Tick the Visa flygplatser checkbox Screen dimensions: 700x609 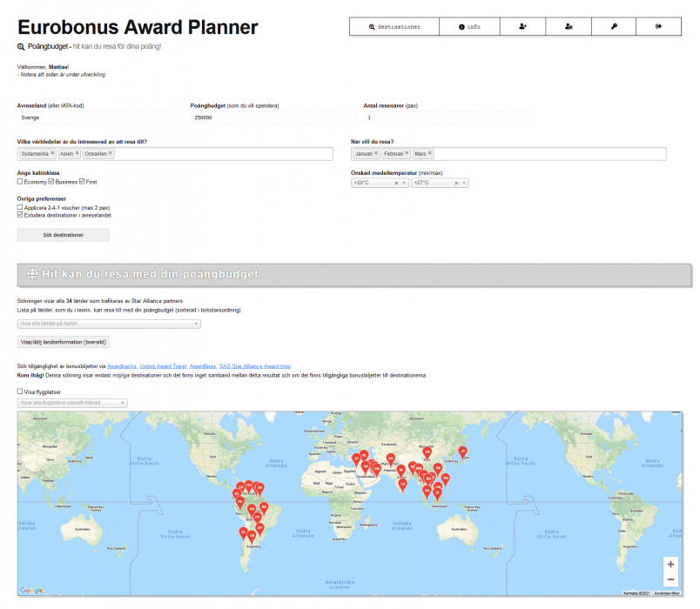(x=20, y=392)
